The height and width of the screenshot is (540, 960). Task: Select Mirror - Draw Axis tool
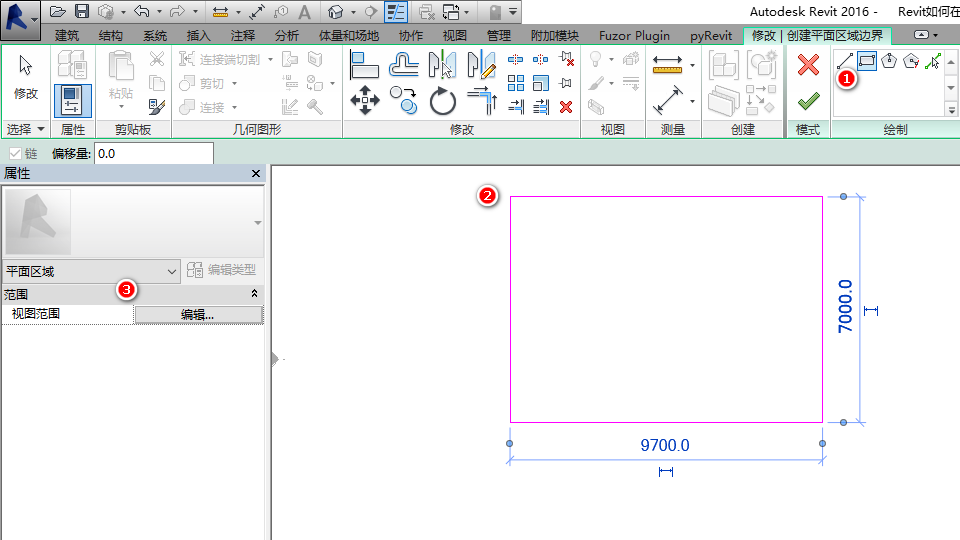pyautogui.click(x=481, y=65)
